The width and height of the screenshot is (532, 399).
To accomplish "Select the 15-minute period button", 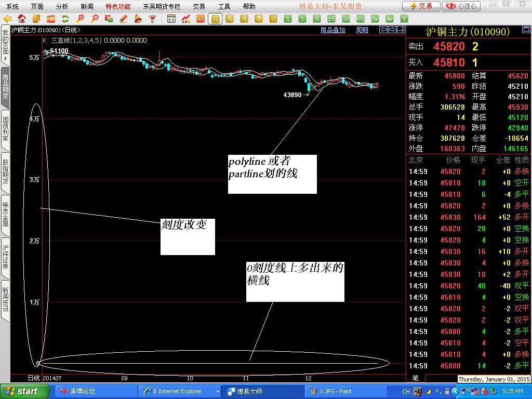I will click(x=331, y=19).
